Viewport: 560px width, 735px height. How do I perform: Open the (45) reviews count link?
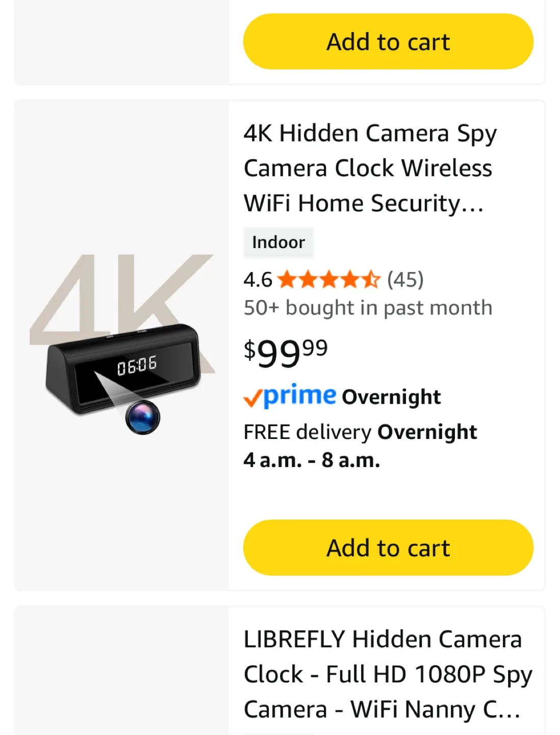[405, 280]
